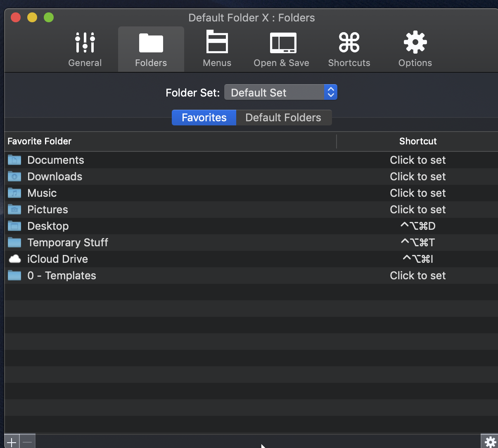Edit the Desktop shortcut ending in D
This screenshot has height=448, width=498.
418,226
